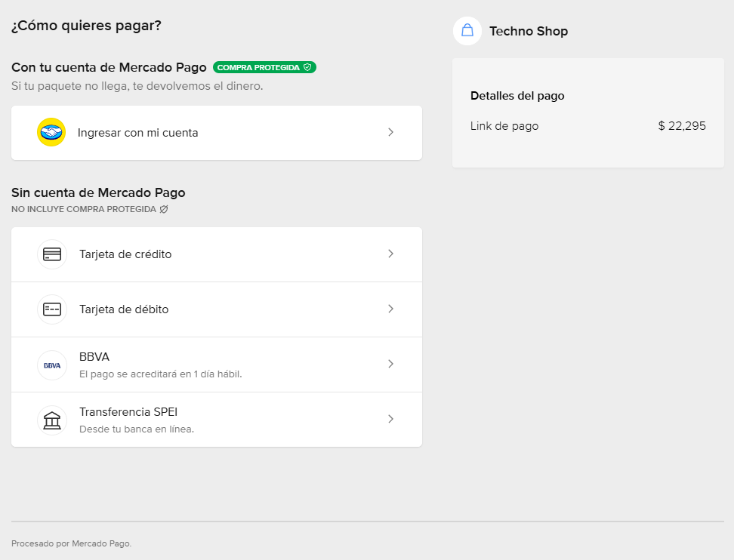Viewport: 734px width, 560px height.
Task: Click the SPEI bank building icon
Action: 52,420
